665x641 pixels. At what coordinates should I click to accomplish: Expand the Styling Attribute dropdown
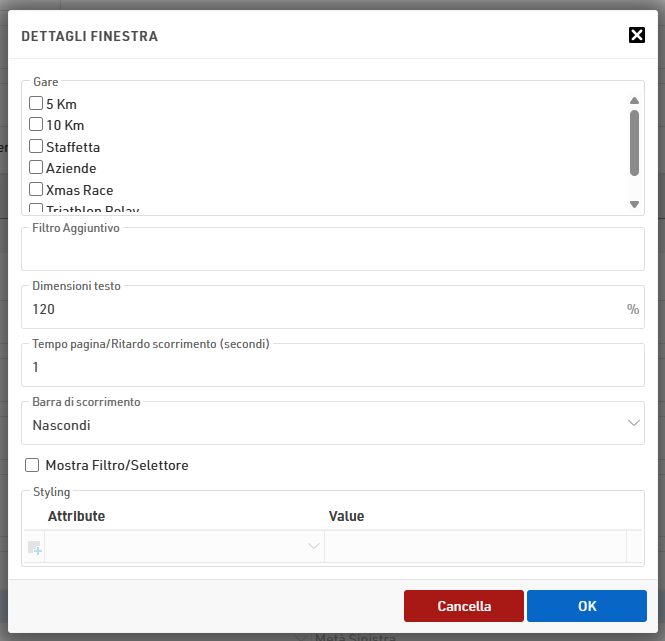(x=313, y=546)
